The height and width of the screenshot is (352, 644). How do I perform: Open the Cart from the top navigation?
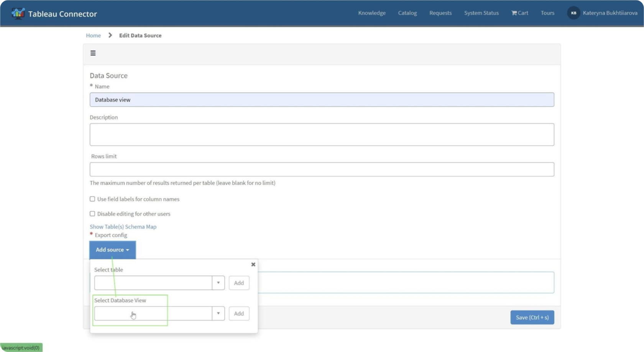[519, 13]
